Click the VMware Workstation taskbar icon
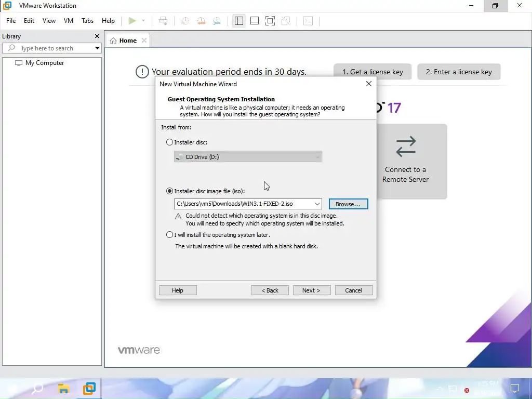This screenshot has height=399, width=532. coord(89,389)
